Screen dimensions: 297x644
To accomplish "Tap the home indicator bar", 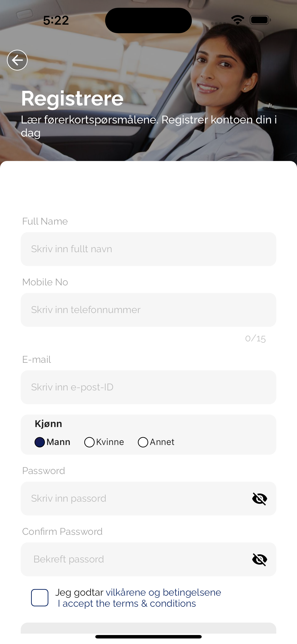I will (148, 637).
